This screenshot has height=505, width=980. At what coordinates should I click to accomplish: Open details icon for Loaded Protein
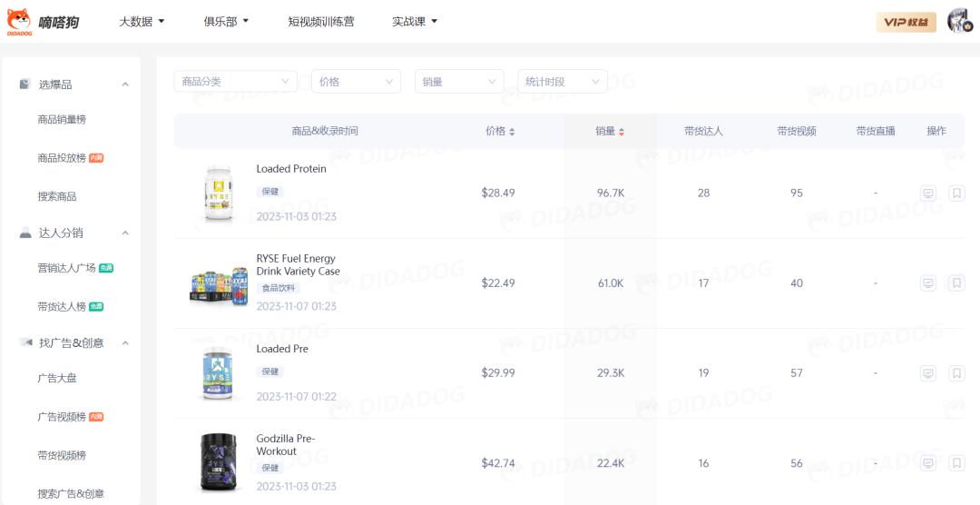927,193
